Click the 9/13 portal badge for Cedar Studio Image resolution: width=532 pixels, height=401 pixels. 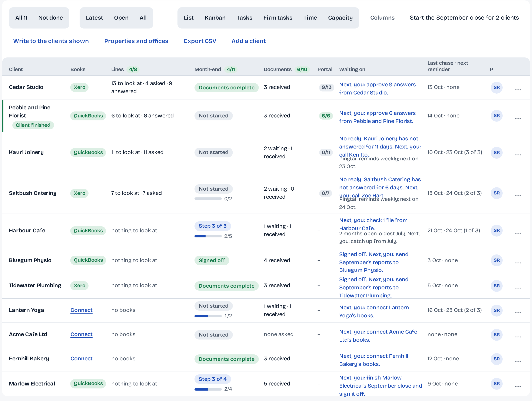coord(326,87)
